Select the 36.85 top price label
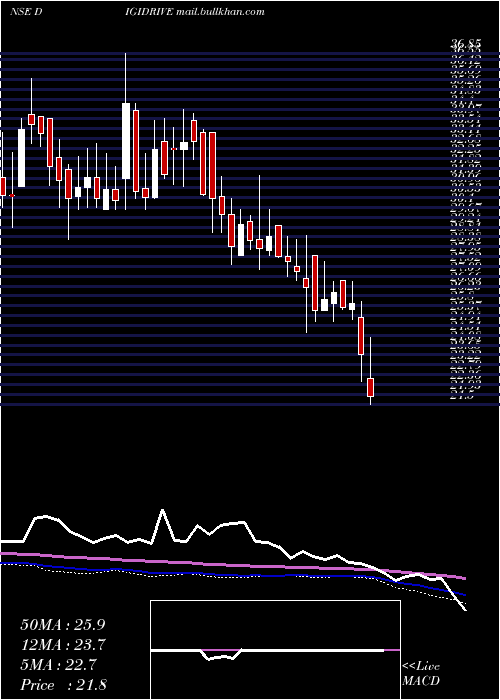The width and height of the screenshot is (500, 700). click(x=466, y=43)
